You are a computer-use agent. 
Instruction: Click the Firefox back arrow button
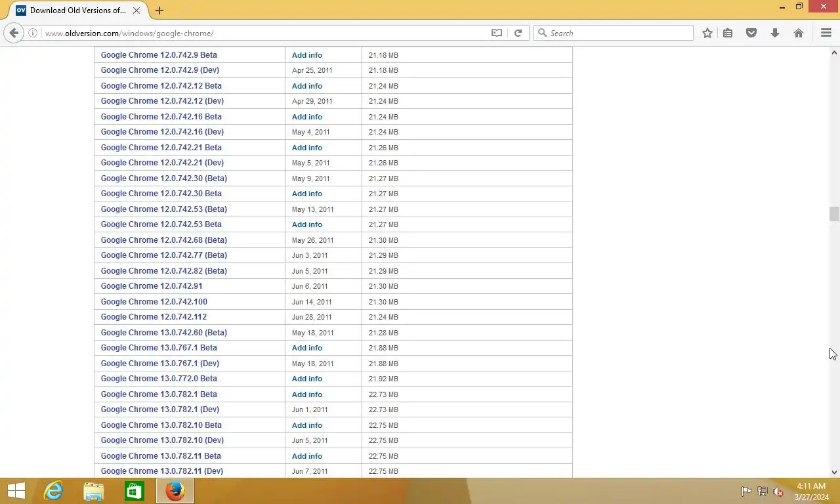pyautogui.click(x=14, y=33)
